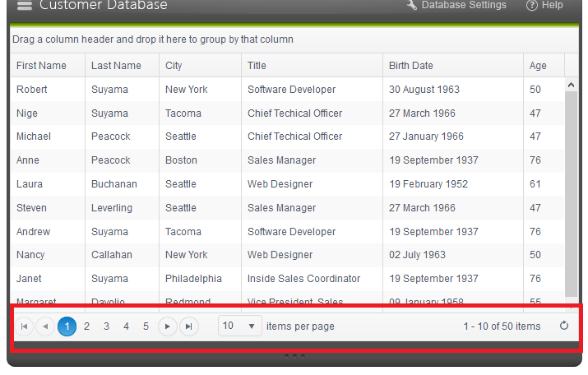Go to page 5 of results

(x=146, y=326)
